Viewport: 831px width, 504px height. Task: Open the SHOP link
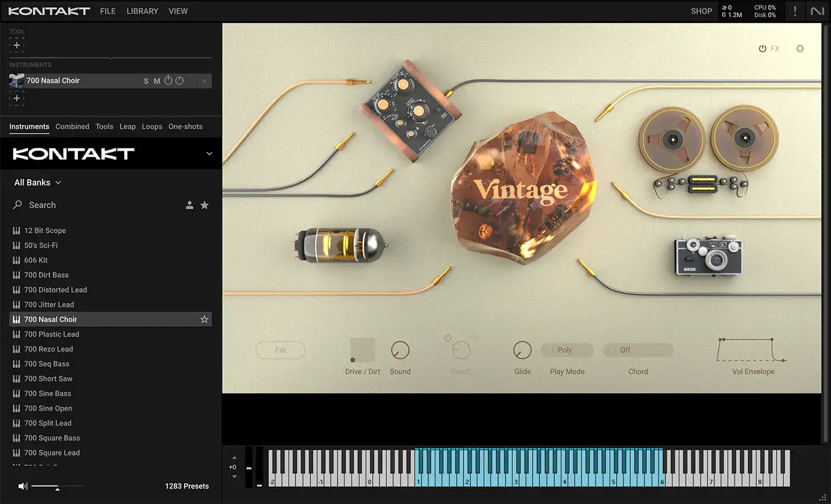point(701,11)
